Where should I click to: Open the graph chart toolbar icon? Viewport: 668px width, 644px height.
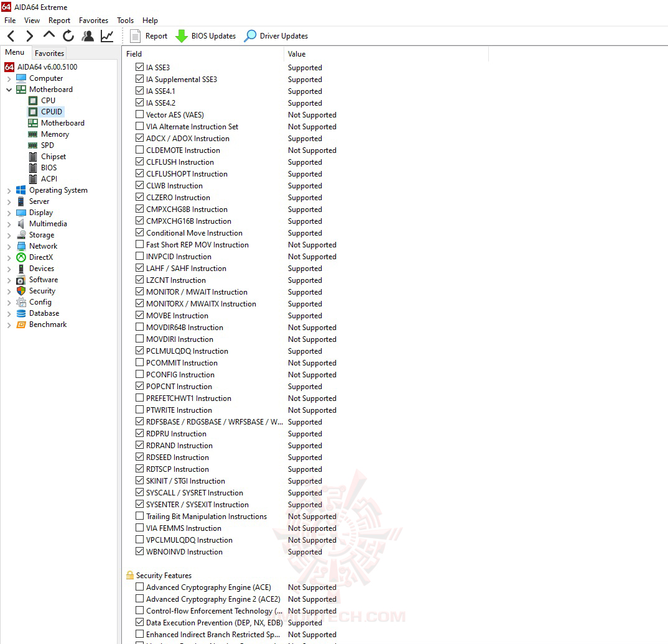pyautogui.click(x=107, y=36)
